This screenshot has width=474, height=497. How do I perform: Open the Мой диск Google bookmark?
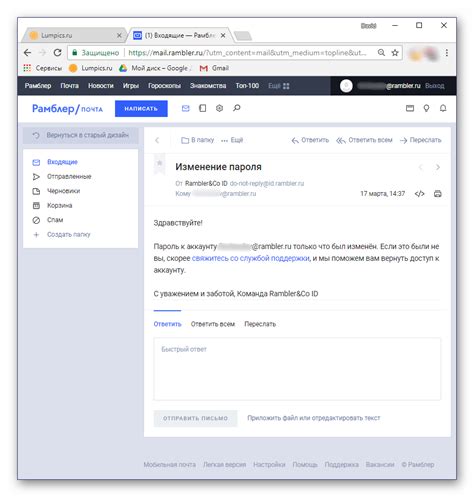[x=155, y=68]
